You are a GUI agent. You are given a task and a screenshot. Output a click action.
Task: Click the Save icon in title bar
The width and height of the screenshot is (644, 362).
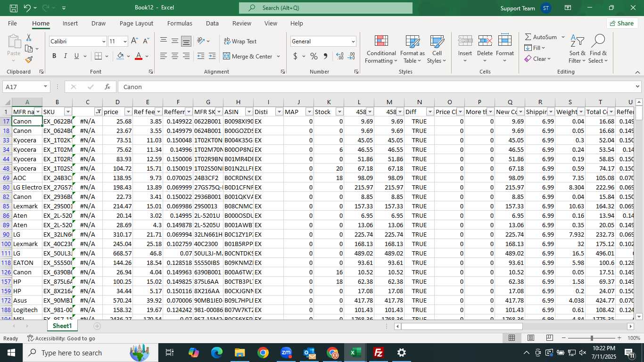pyautogui.click(x=14, y=8)
